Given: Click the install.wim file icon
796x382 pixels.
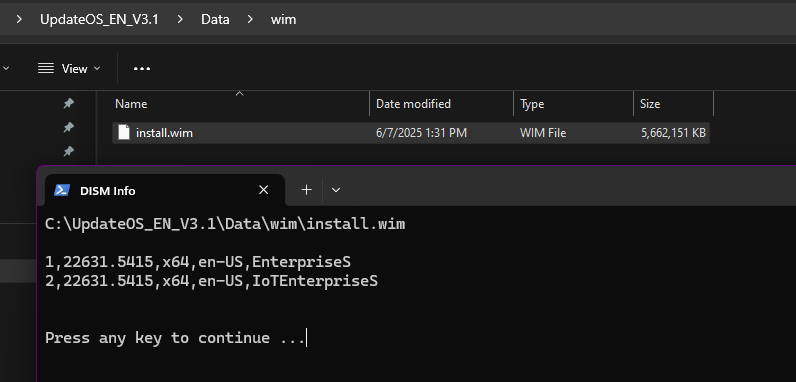Looking at the screenshot, I should pos(124,133).
